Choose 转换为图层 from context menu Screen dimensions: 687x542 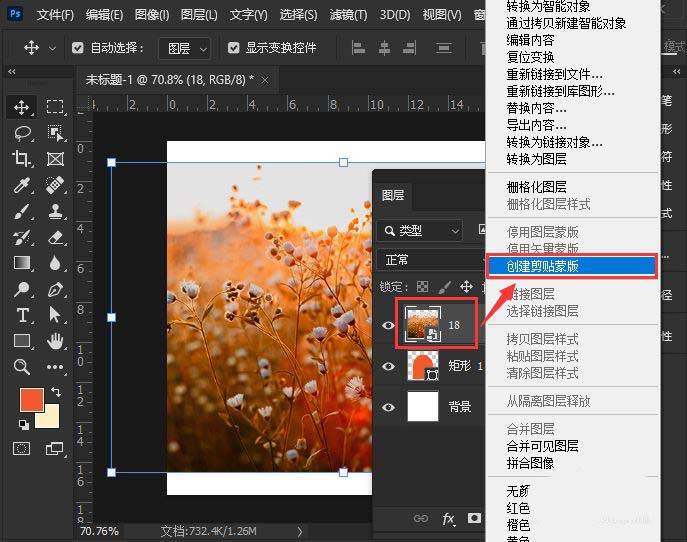(x=536, y=159)
